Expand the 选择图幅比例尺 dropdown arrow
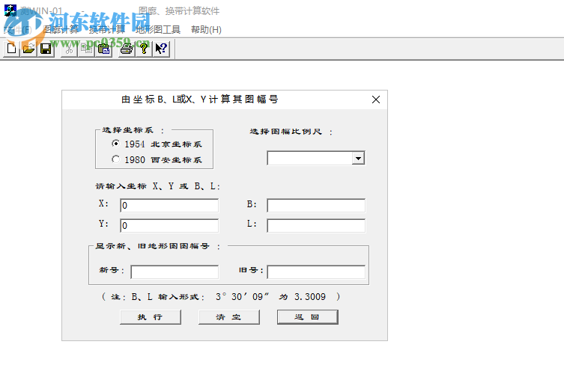 (358, 158)
